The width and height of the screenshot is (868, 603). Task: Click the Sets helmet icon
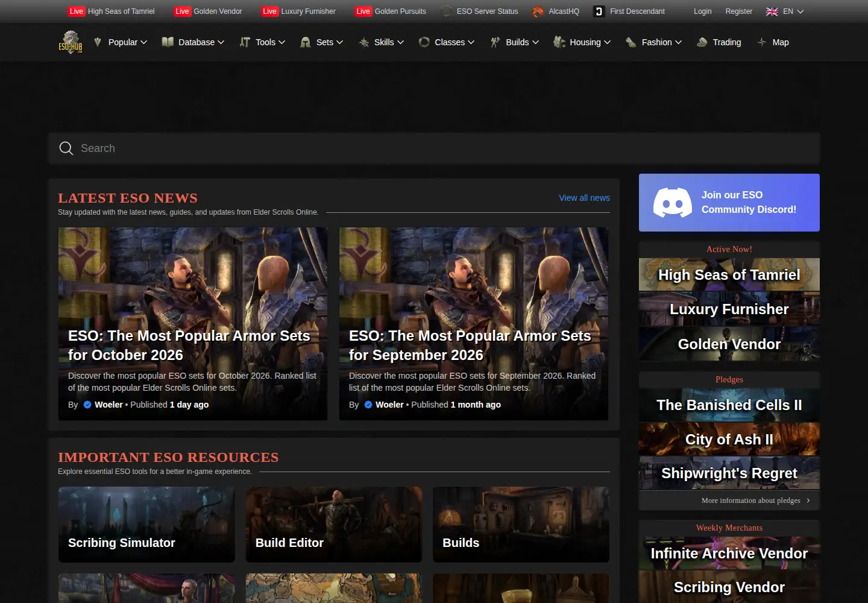[x=306, y=42]
